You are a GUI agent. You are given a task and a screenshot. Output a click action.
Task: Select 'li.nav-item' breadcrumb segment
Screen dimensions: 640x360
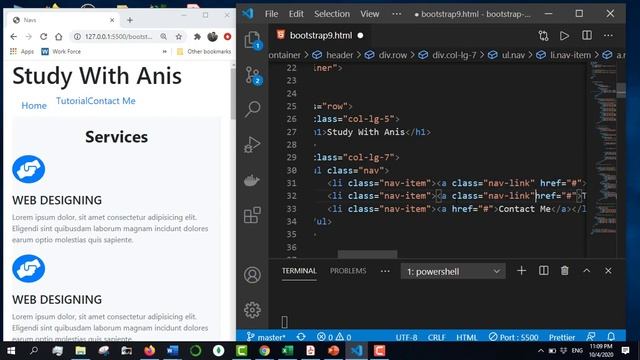point(570,55)
